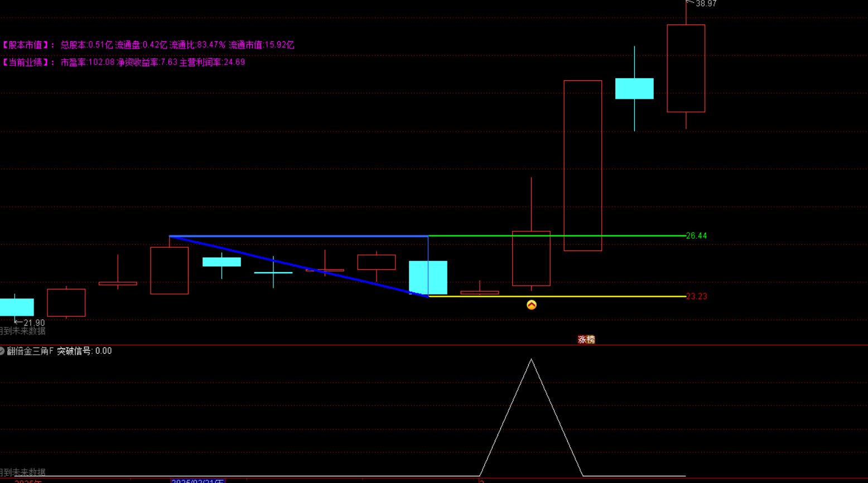Click the peak of the white signal triangle

532,360
